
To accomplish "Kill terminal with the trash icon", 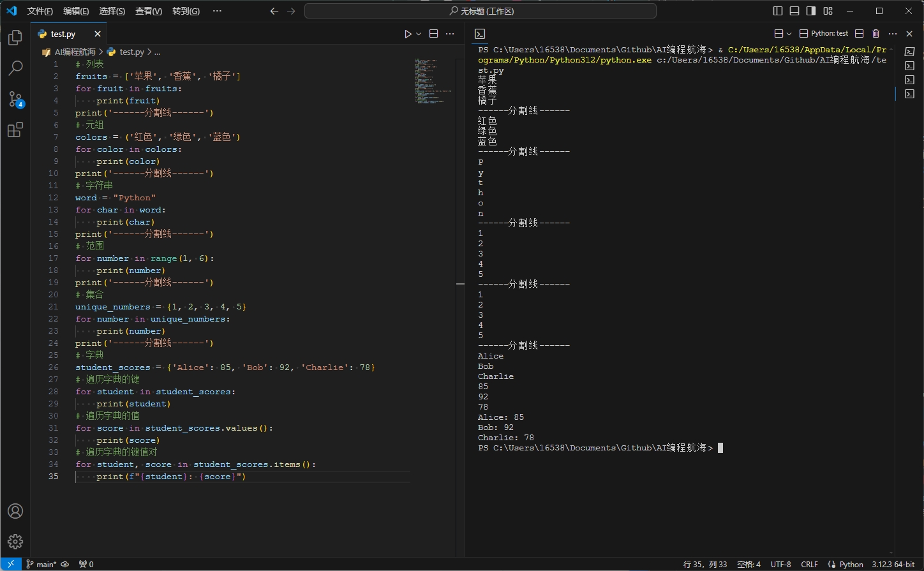I will click(x=876, y=34).
